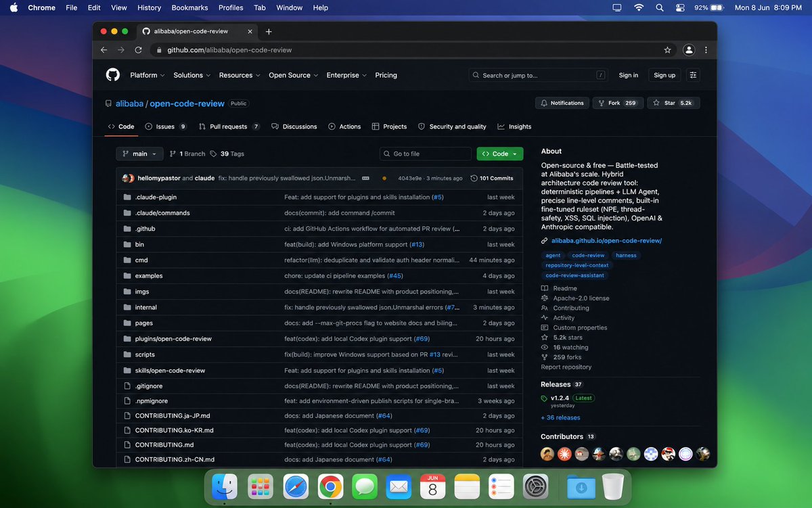Open Mail from the Dock
This screenshot has width=812, height=508.
coord(399,486)
